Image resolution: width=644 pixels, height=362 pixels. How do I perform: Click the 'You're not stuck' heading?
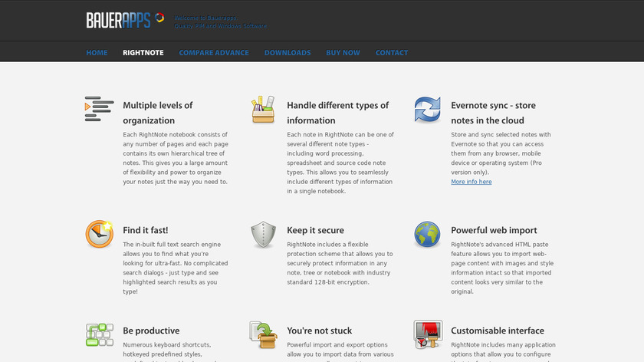tap(319, 331)
